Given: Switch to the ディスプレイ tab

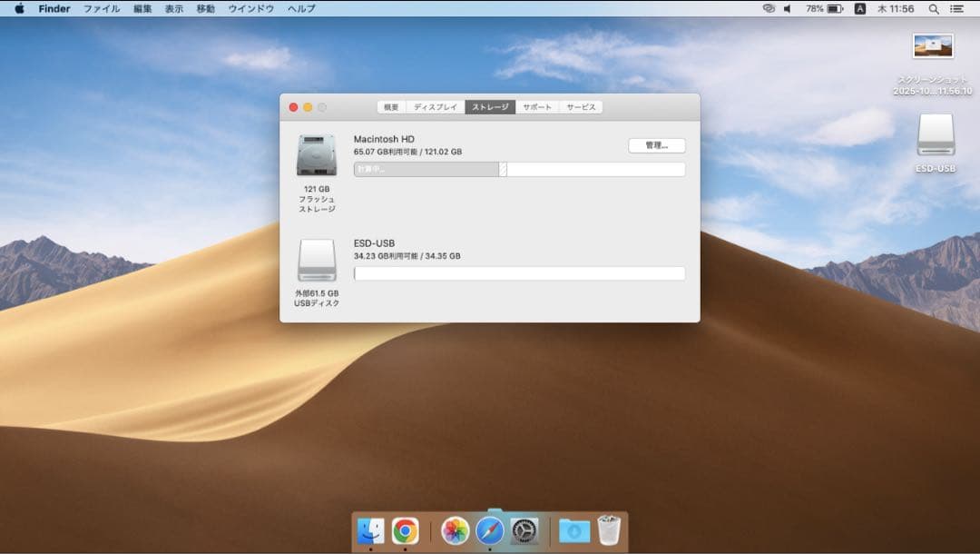Looking at the screenshot, I should pyautogui.click(x=436, y=107).
